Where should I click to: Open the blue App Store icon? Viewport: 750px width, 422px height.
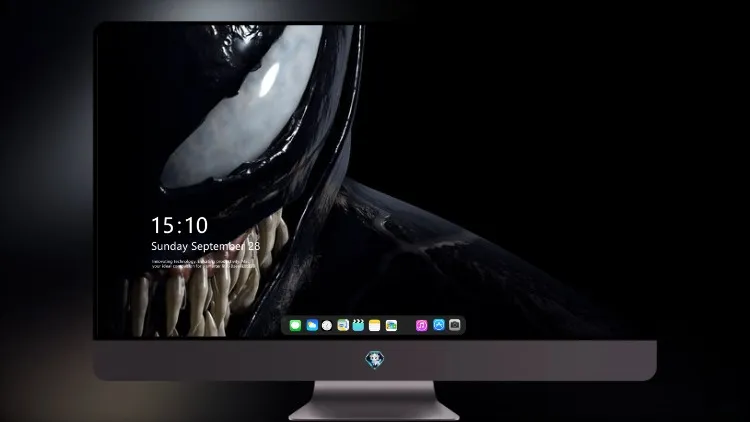[439, 325]
